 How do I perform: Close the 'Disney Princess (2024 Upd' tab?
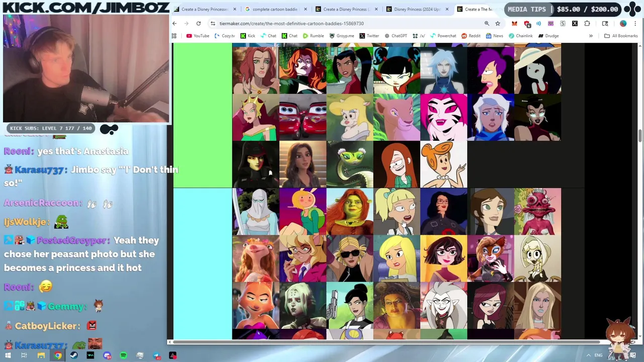pyautogui.click(x=447, y=9)
